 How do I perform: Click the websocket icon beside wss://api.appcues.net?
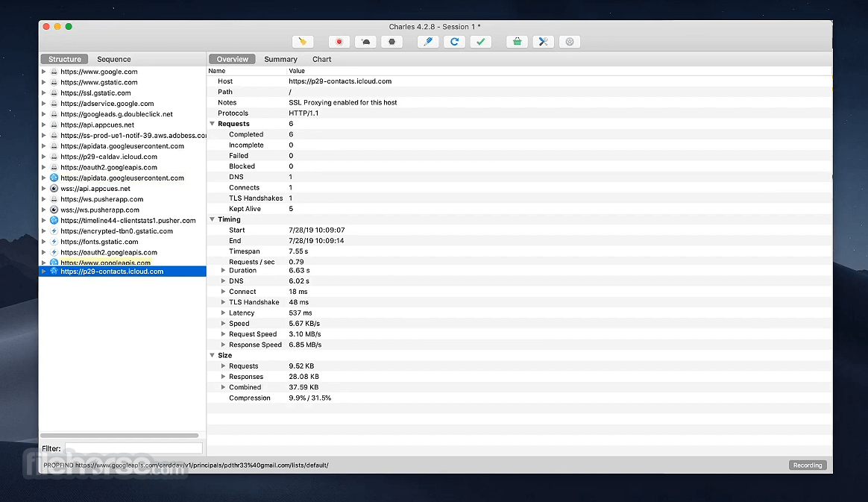[x=54, y=188]
